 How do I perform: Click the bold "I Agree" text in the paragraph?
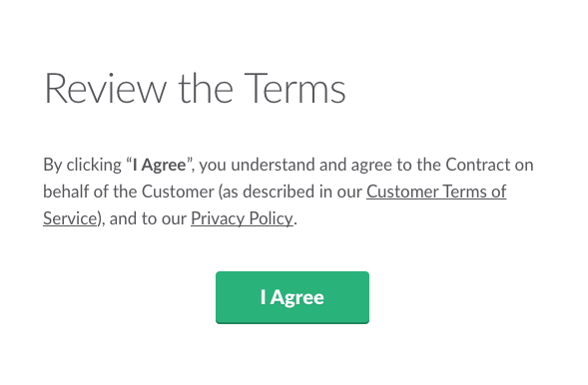pos(160,166)
